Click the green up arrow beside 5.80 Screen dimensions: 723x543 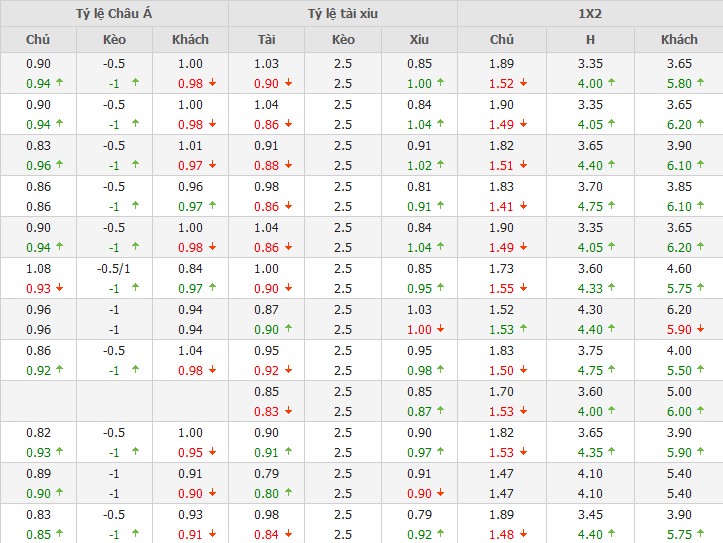(700, 84)
